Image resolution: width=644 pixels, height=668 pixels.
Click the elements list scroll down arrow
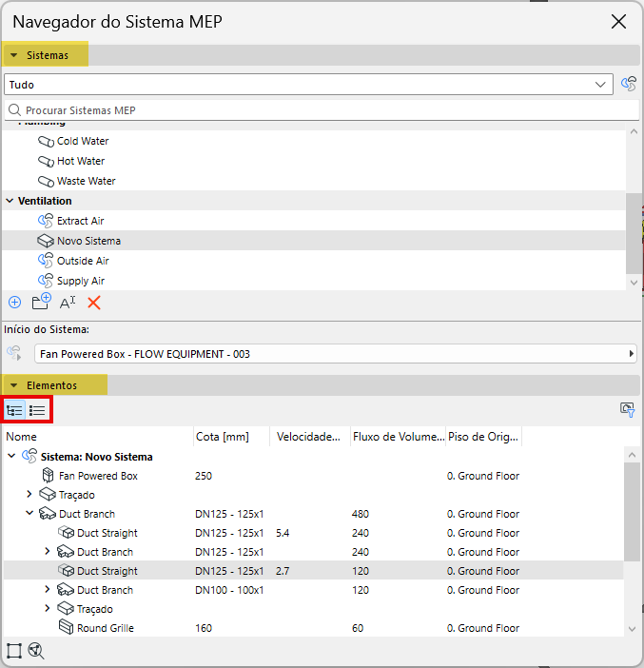click(632, 629)
